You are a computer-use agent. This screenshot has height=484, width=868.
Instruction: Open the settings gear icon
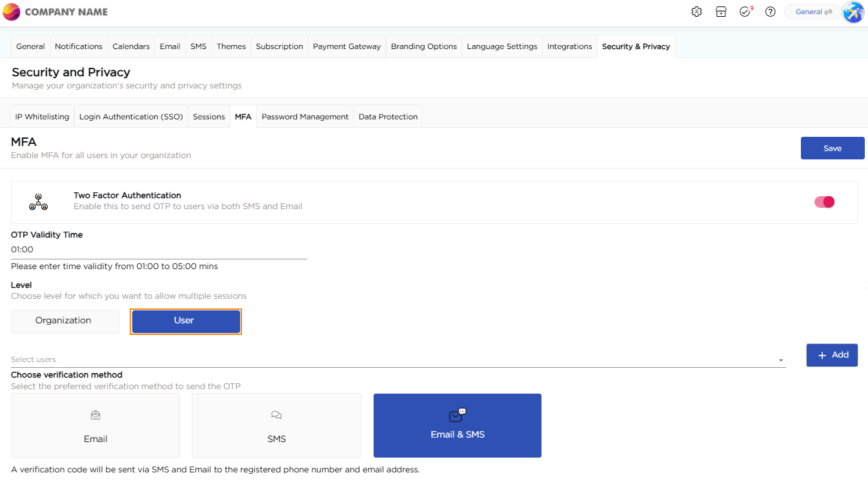[x=696, y=12]
